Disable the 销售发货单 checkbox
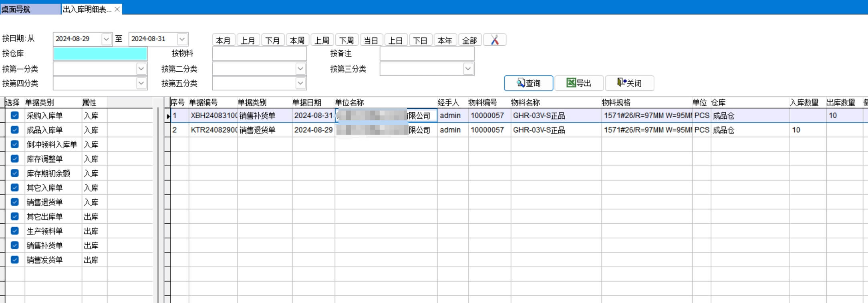The image size is (868, 303). 15,260
